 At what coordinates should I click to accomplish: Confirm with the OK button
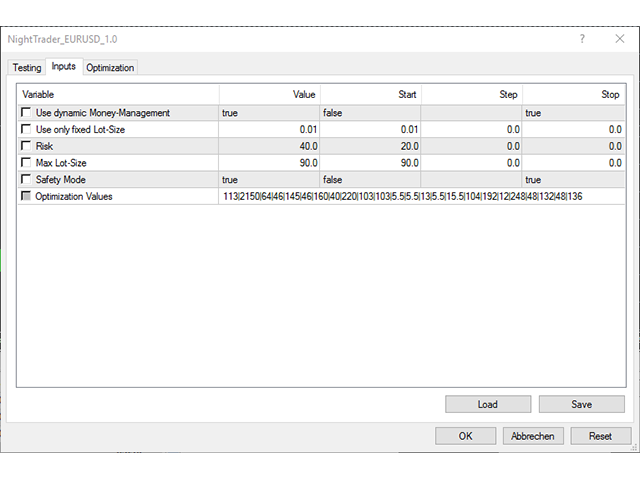(465, 436)
